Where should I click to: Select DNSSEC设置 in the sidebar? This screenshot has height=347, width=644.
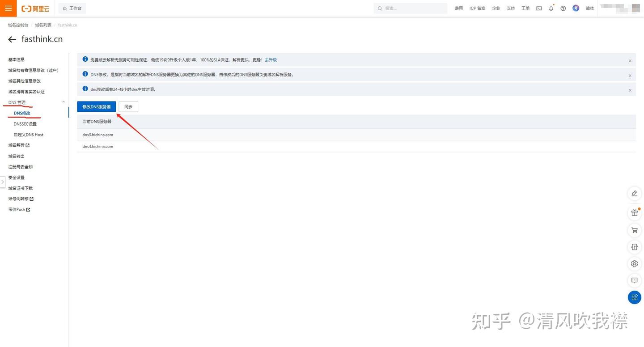pyautogui.click(x=25, y=124)
